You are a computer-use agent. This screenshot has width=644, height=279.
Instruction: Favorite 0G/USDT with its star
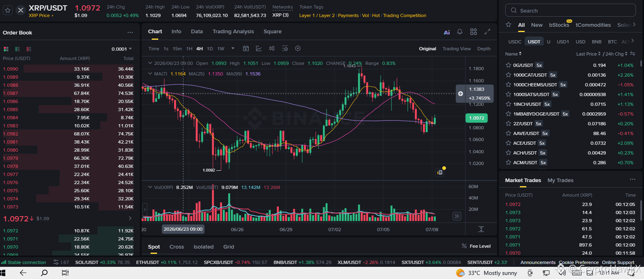coord(508,65)
